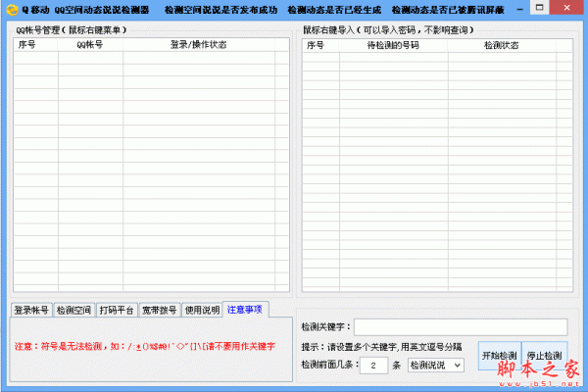This screenshot has width=588, height=392.
Task: Close the window
Action: click(567, 8)
